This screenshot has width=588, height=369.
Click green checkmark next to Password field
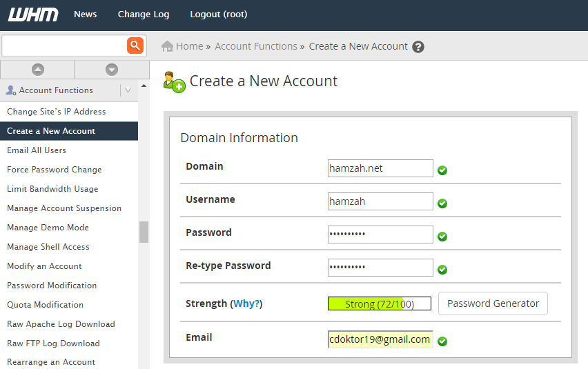442,237
